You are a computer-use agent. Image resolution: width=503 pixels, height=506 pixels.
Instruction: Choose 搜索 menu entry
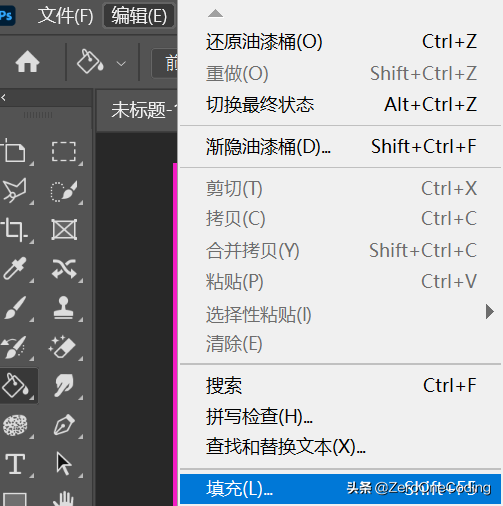(x=340, y=386)
